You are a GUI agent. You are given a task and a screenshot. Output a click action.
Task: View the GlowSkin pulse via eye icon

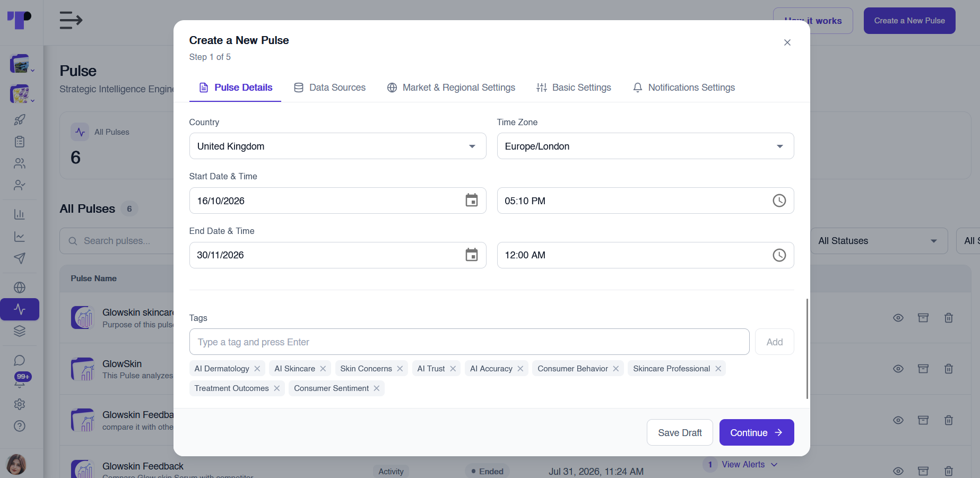(x=898, y=369)
